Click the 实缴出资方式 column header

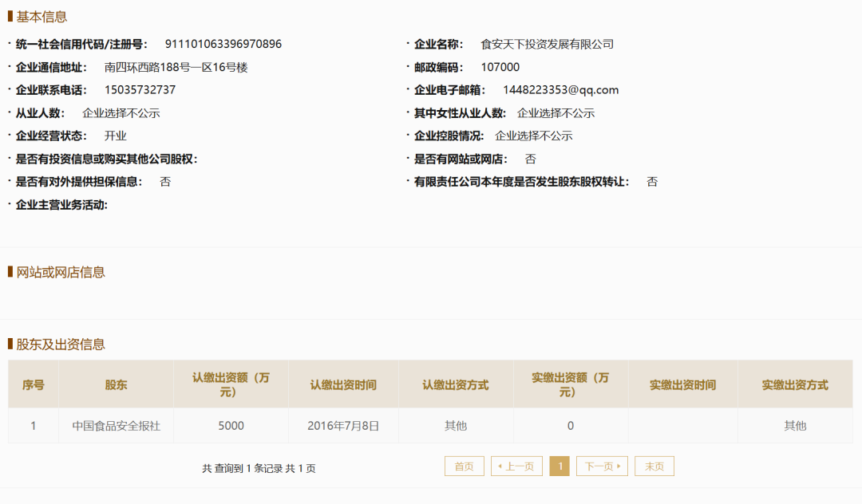tap(796, 384)
